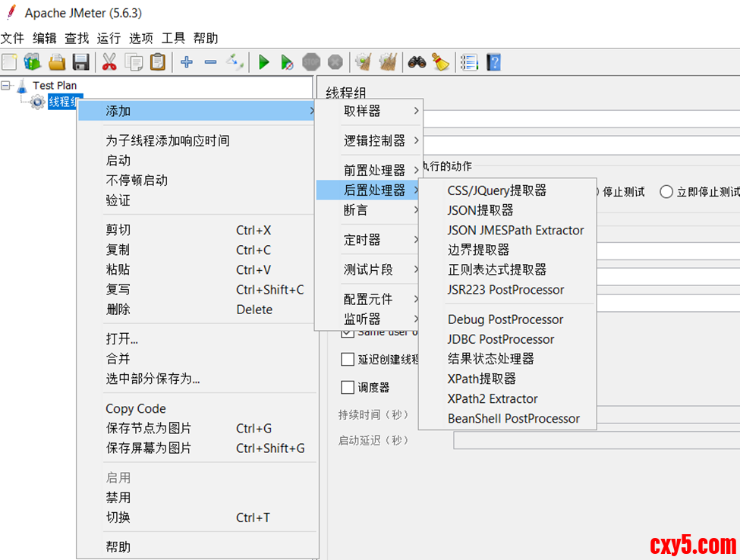Enable the 延迟创建线程 checkbox
This screenshot has height=560, width=740.
[348, 359]
